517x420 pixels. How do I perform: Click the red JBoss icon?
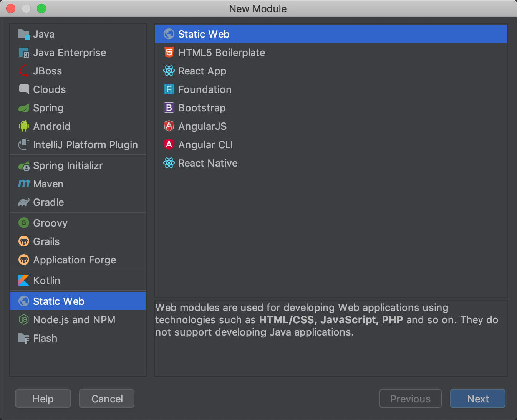[24, 71]
